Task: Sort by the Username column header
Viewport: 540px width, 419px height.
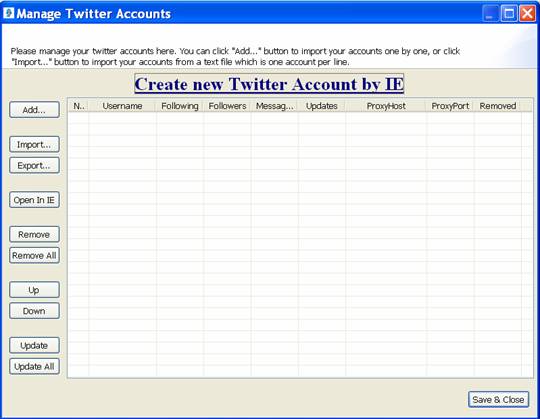Action: (122, 106)
